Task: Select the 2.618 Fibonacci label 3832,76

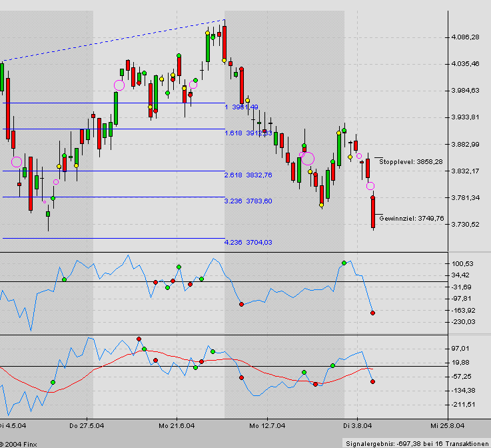Action: (248, 175)
